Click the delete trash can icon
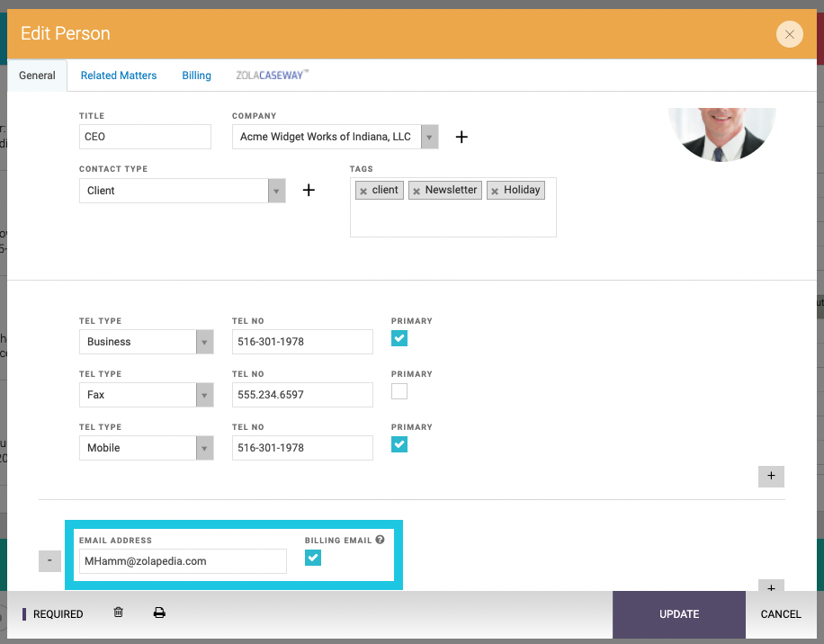The width and height of the screenshot is (824, 644). 118,612
